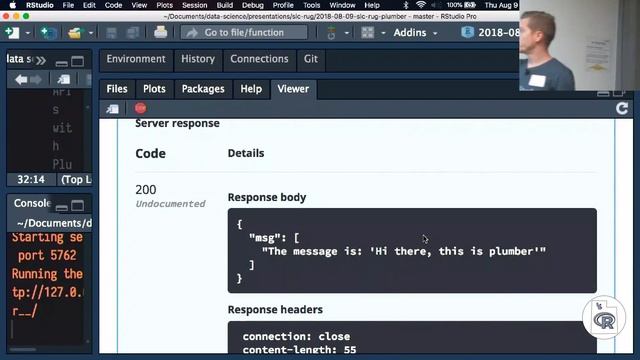Open the Addins dropdown menu
The width and height of the screenshot is (640, 360).
pos(415,33)
